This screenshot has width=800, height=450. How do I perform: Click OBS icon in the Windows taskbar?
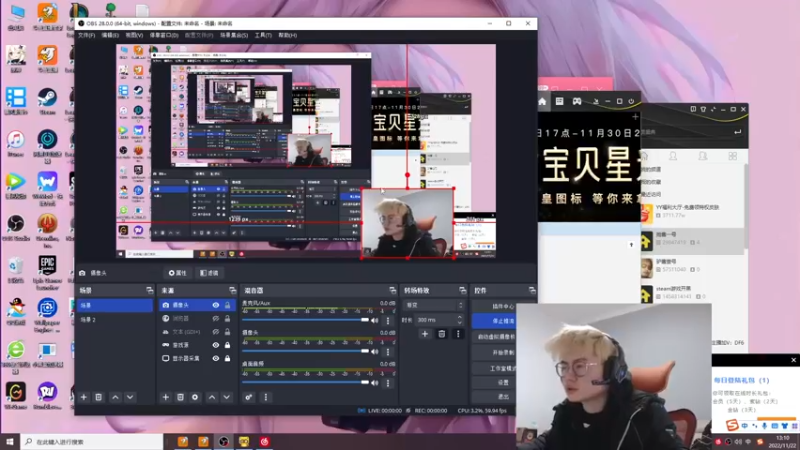coord(223,441)
